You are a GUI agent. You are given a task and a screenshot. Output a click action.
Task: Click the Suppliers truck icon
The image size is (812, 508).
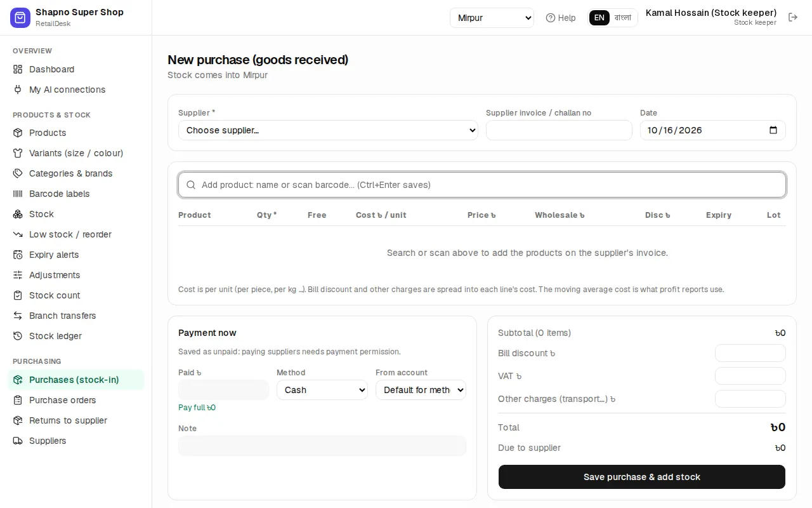pos(18,441)
